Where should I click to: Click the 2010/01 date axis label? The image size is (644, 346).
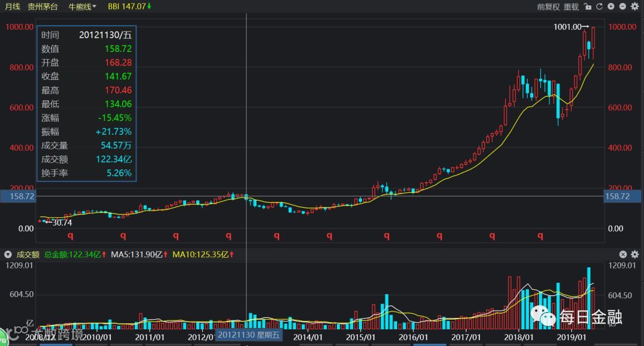coord(97,338)
